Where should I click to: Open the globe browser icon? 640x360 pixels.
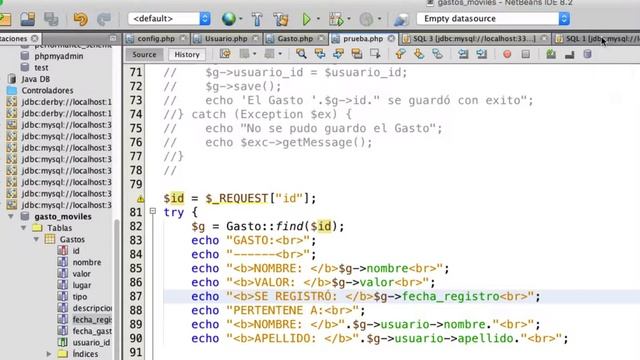click(x=229, y=19)
